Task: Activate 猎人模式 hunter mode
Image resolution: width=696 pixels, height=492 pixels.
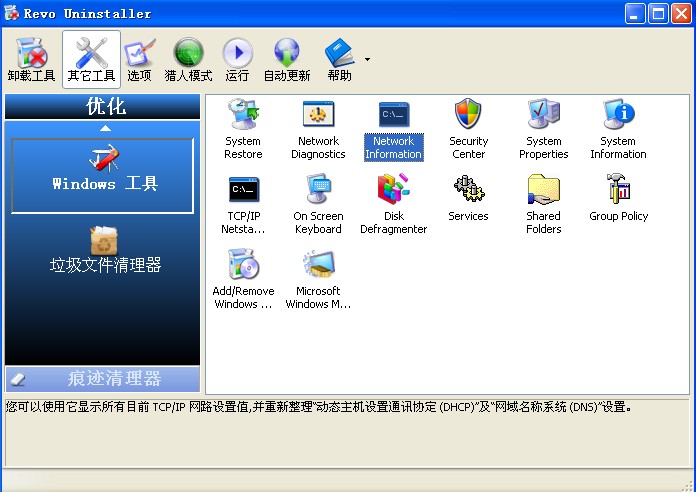Action: tap(188, 60)
